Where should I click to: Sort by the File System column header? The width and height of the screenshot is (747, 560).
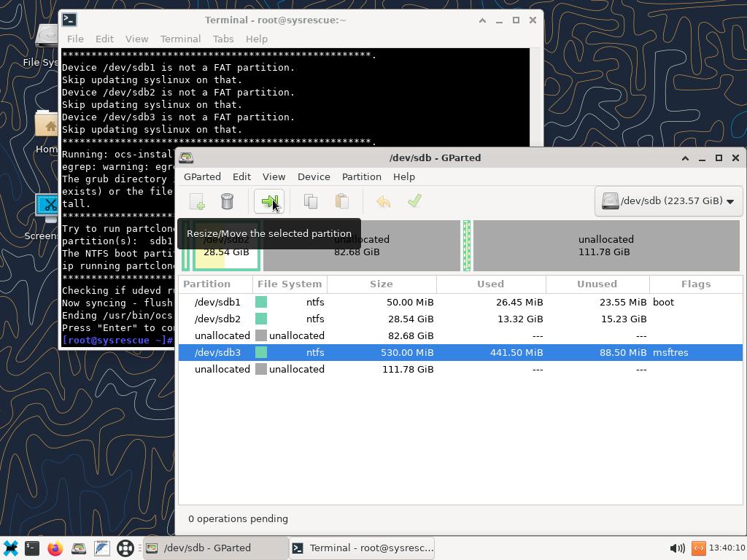click(290, 284)
